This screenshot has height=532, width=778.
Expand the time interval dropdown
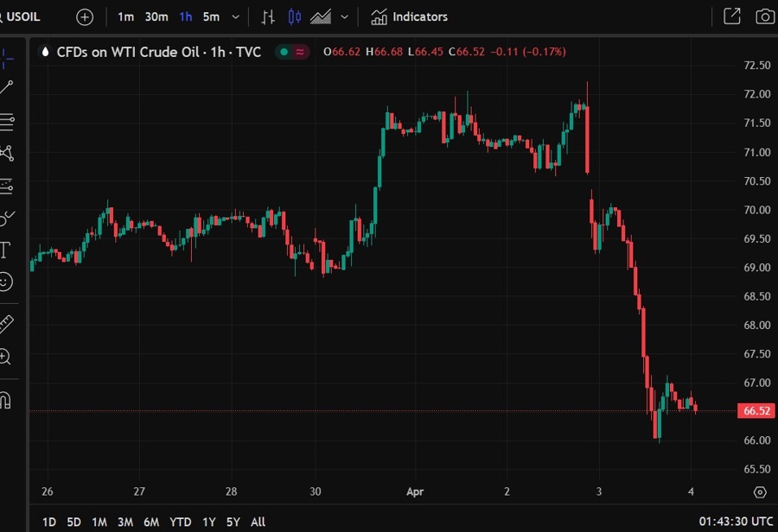click(x=236, y=16)
